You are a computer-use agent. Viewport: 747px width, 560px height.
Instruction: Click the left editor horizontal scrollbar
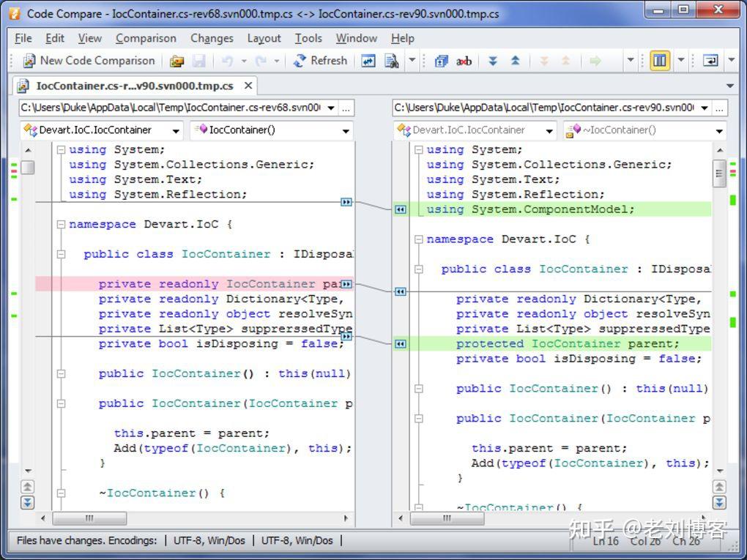(x=91, y=518)
